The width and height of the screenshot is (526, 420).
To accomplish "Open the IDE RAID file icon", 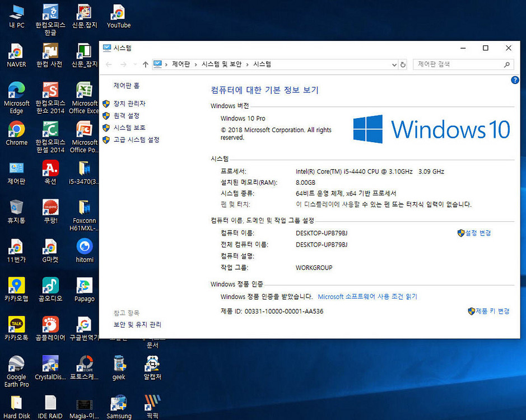I will pyautogui.click(x=50, y=407).
